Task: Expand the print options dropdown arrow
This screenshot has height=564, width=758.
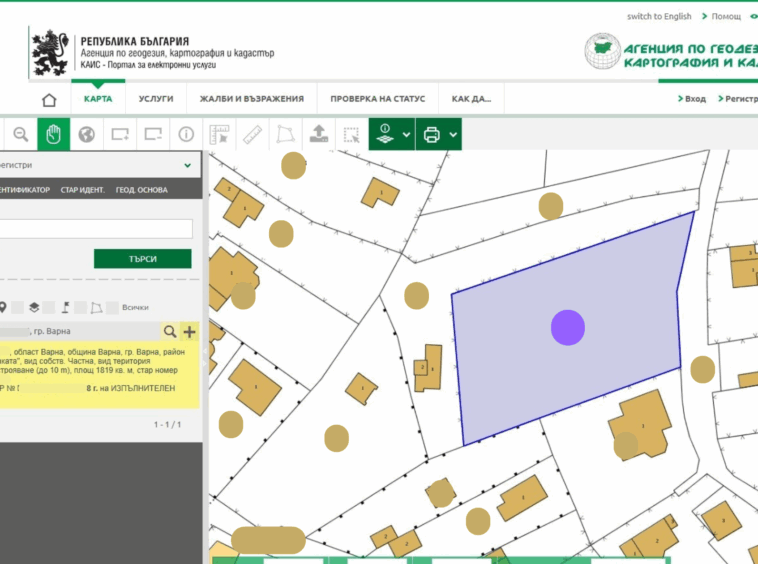Action: [x=453, y=134]
